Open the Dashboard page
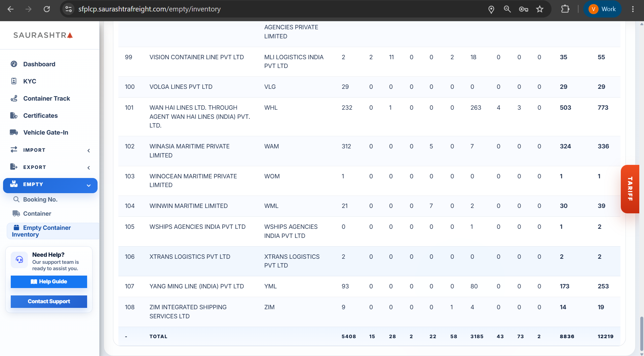This screenshot has height=356, width=644. (x=39, y=64)
